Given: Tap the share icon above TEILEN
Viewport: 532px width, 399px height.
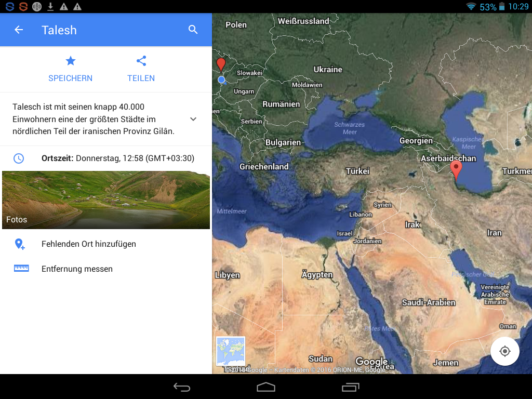Looking at the screenshot, I should [x=141, y=61].
